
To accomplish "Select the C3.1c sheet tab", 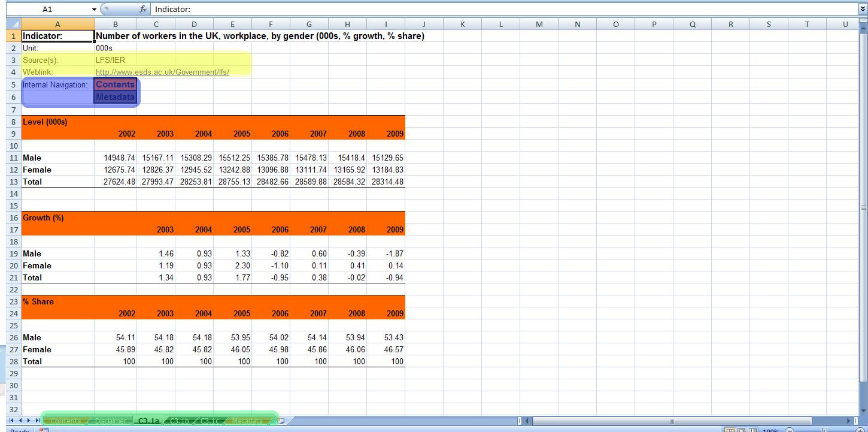I will pos(210,421).
